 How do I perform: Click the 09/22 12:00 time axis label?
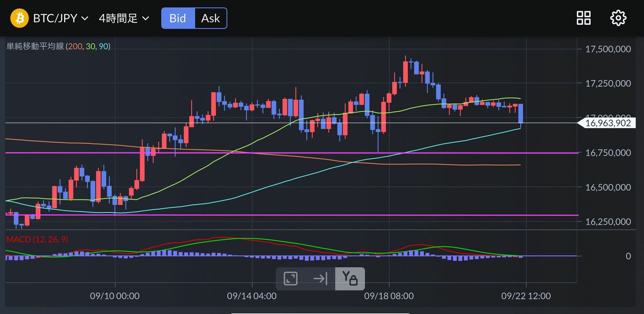point(526,296)
